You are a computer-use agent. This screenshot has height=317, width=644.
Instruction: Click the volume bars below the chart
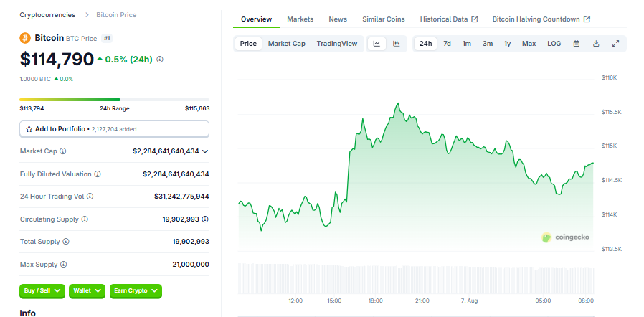click(416, 278)
